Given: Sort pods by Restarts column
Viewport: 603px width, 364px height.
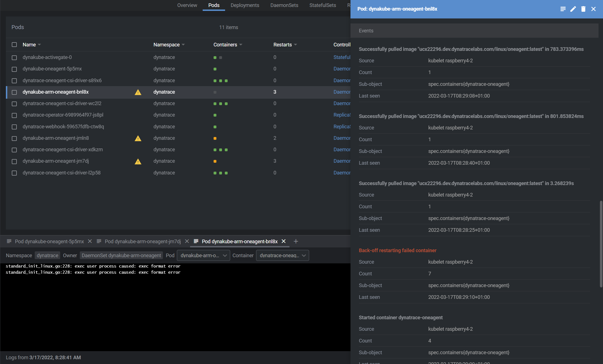Looking at the screenshot, I should coord(285,45).
